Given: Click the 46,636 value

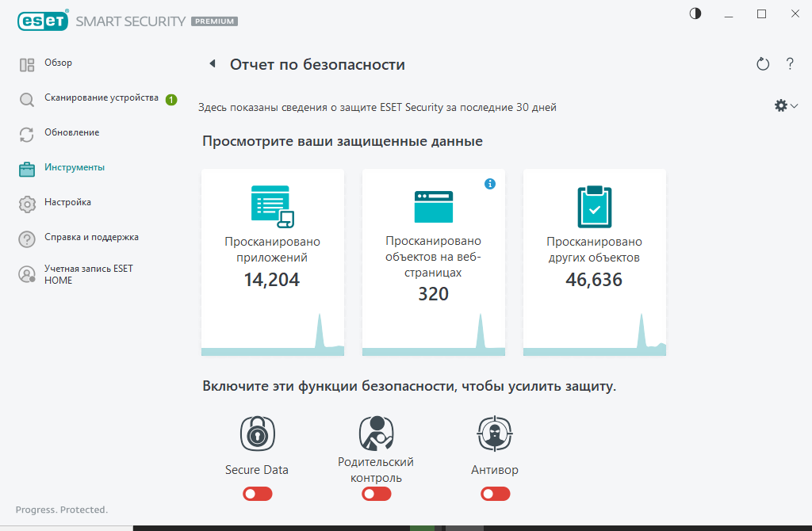Looking at the screenshot, I should 594,280.
